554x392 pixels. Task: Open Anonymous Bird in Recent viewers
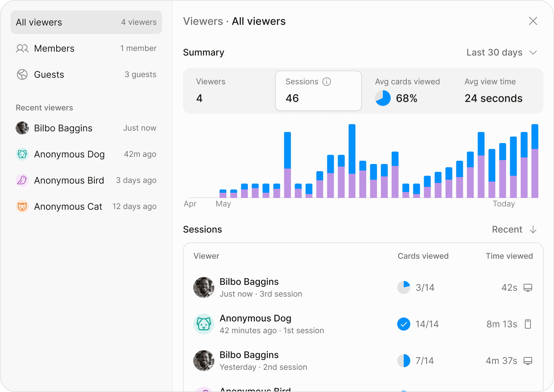pyautogui.click(x=86, y=180)
